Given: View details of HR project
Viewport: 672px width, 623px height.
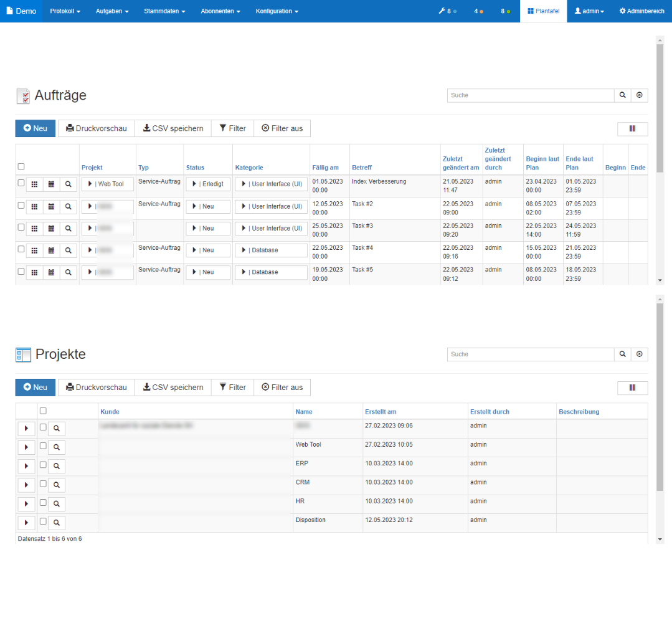Looking at the screenshot, I should click(57, 504).
